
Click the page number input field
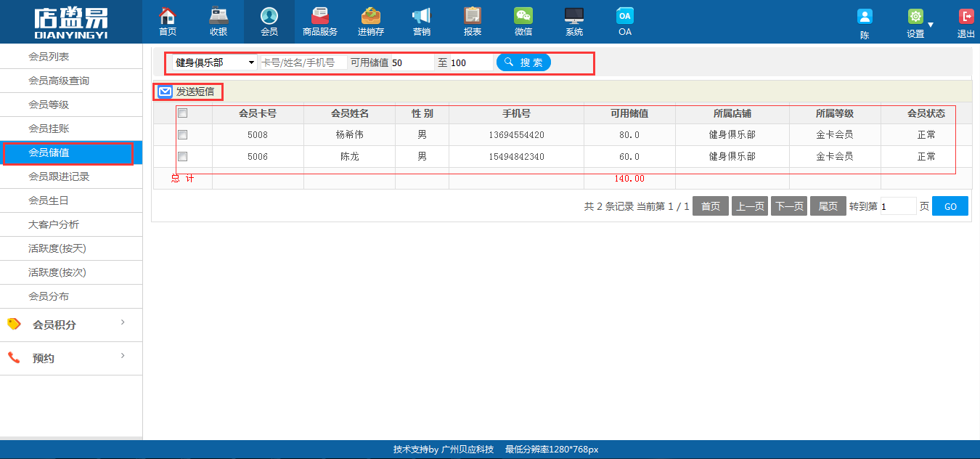[899, 206]
